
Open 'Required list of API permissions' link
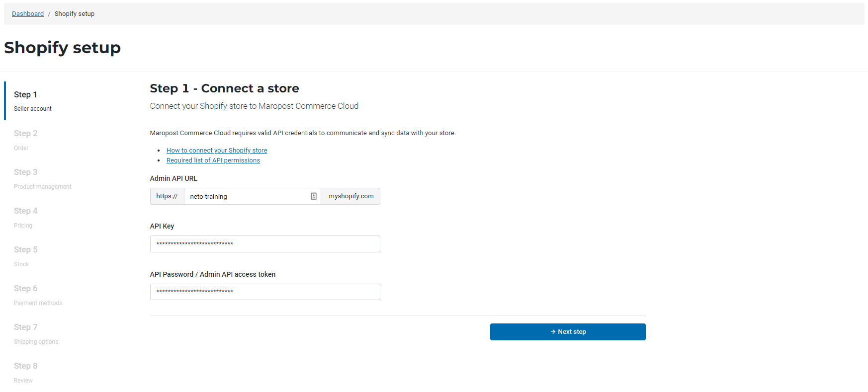[x=213, y=160]
